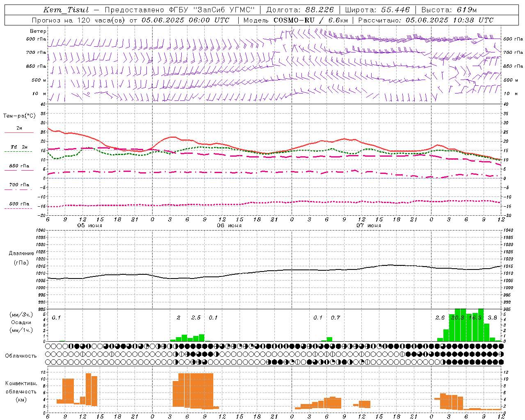Viewport: 525px width, 420px height.
Task: Click the Давление pressure panel label
Action: click(21, 253)
